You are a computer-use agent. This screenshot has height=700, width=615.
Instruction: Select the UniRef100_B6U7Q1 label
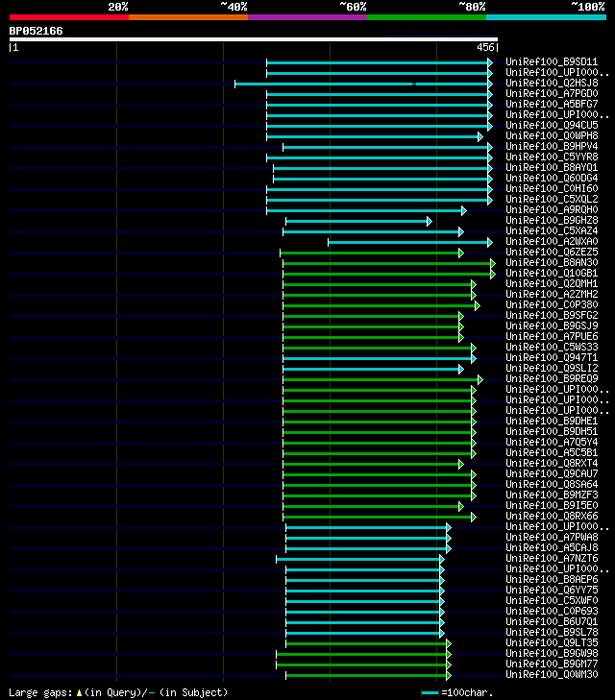tap(552, 622)
